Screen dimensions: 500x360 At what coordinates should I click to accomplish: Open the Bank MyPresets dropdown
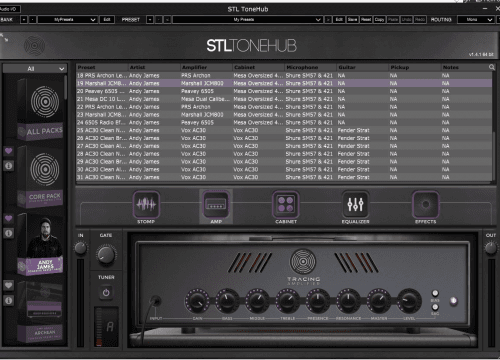(68, 20)
